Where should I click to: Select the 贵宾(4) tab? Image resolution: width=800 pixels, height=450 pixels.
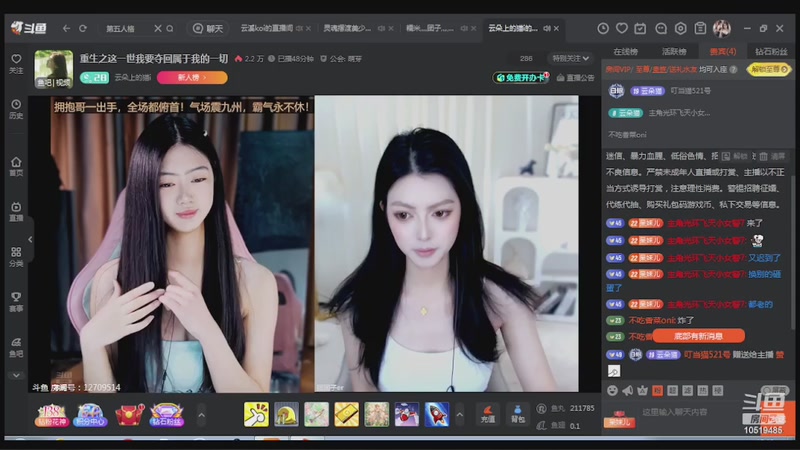[722, 52]
